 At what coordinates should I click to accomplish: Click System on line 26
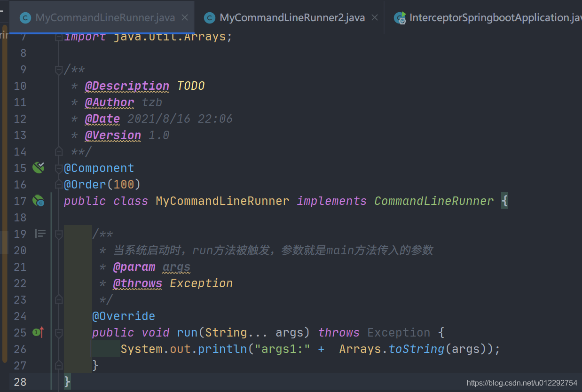pos(142,349)
